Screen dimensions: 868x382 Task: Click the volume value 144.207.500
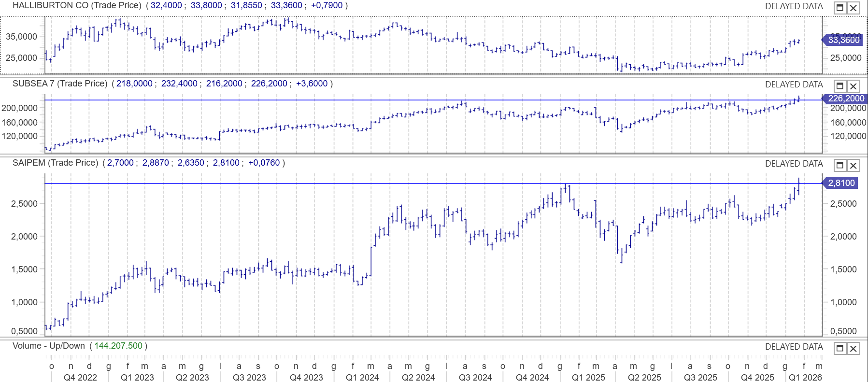(118, 346)
